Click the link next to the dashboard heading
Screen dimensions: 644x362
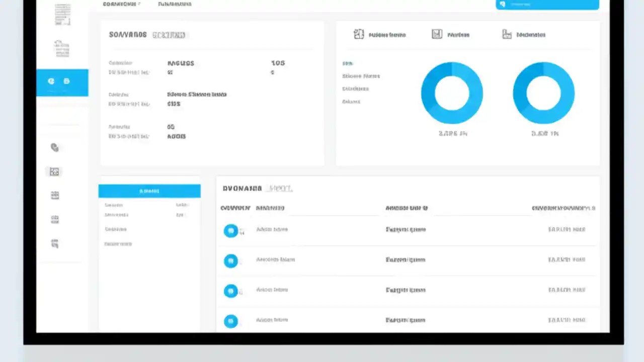pos(169,35)
